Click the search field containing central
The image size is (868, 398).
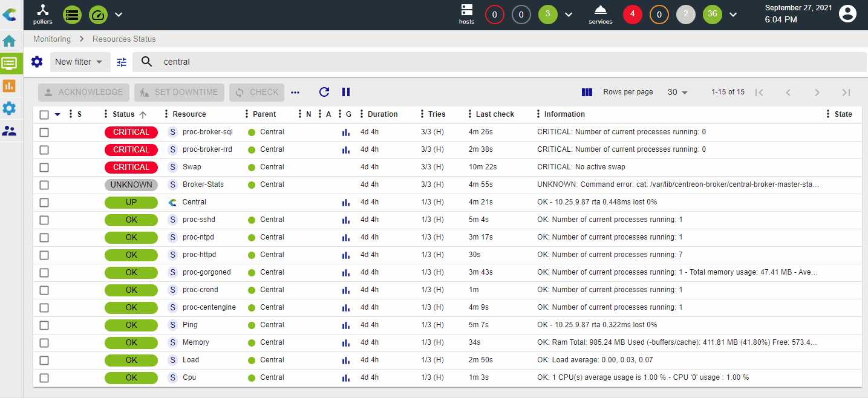(x=498, y=62)
